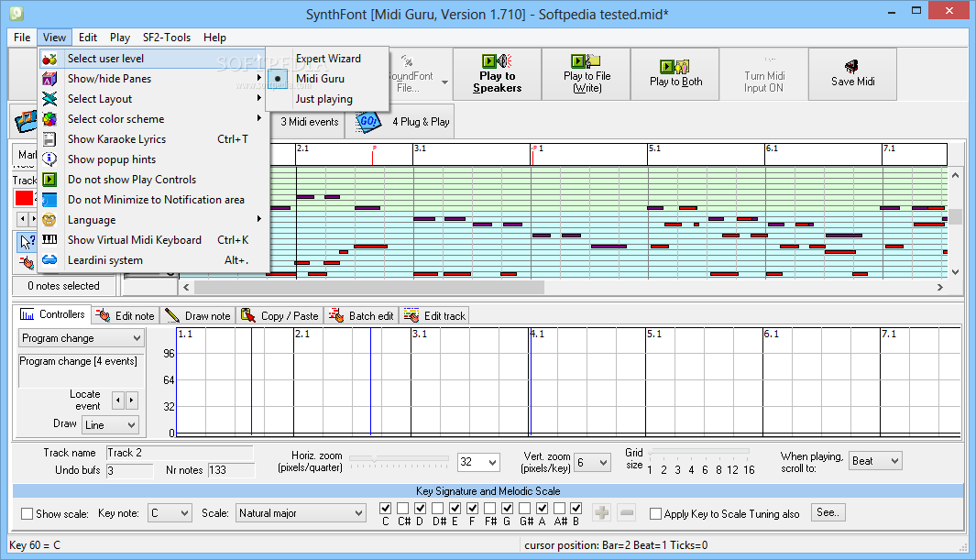Screen dimensions: 976x560
Task: Choose Expert Wizard from submenu
Action: point(328,59)
